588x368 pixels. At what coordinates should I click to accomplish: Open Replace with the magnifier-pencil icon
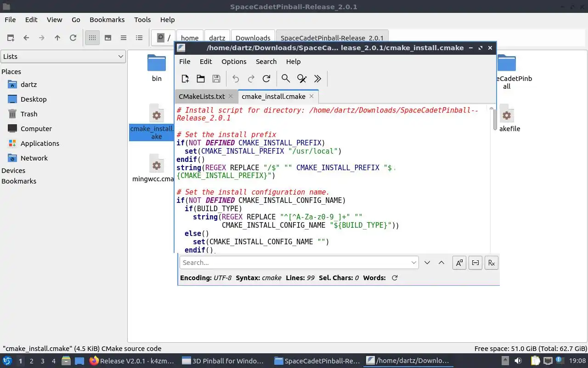[302, 79]
